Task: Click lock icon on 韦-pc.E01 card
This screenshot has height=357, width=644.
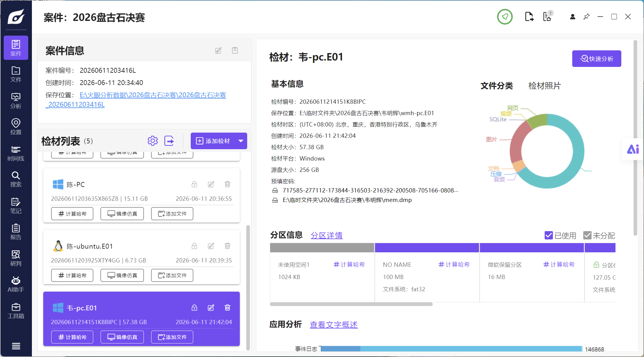Action: (x=194, y=308)
